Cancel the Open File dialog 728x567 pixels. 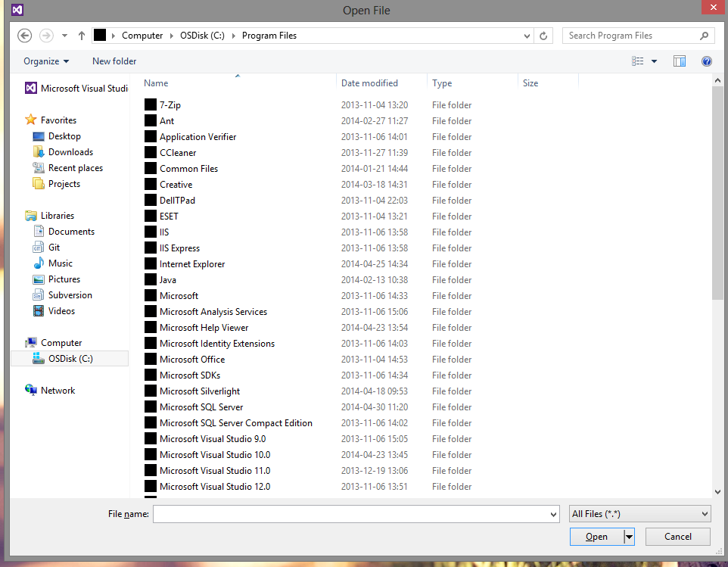677,536
